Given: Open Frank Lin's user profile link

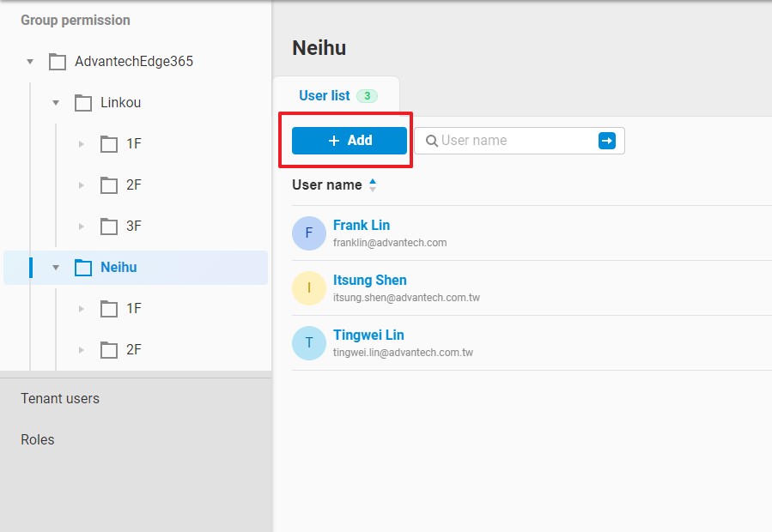Looking at the screenshot, I should click(362, 225).
